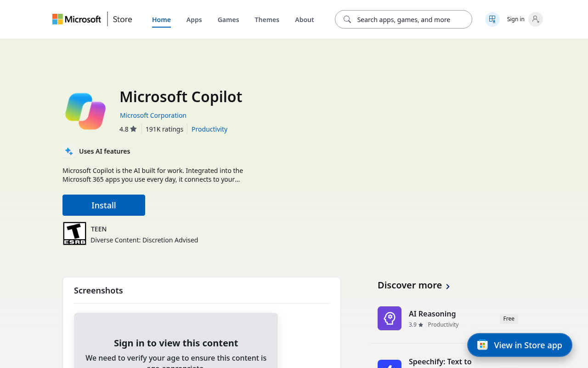Click the Microsoft logo in the header
This screenshot has width=588, height=368.
[x=77, y=19]
